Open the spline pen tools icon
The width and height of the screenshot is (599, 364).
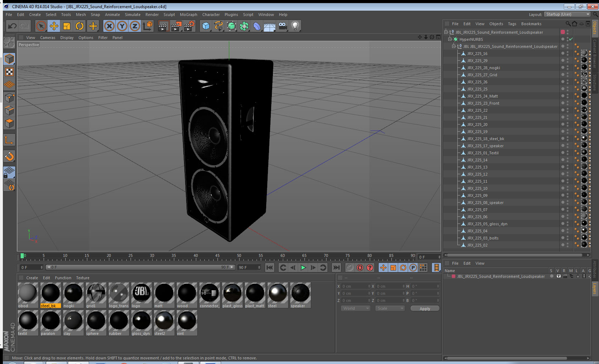tap(219, 26)
